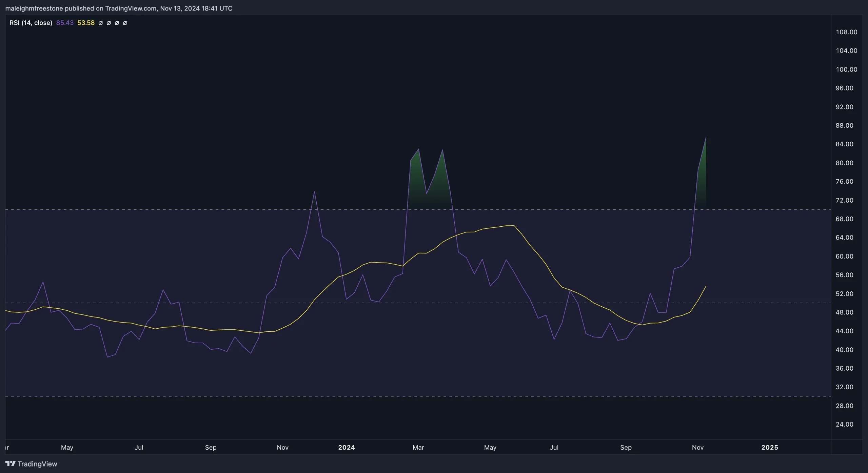Select the Nov label on the time axis
868x473 pixels.
pos(282,447)
